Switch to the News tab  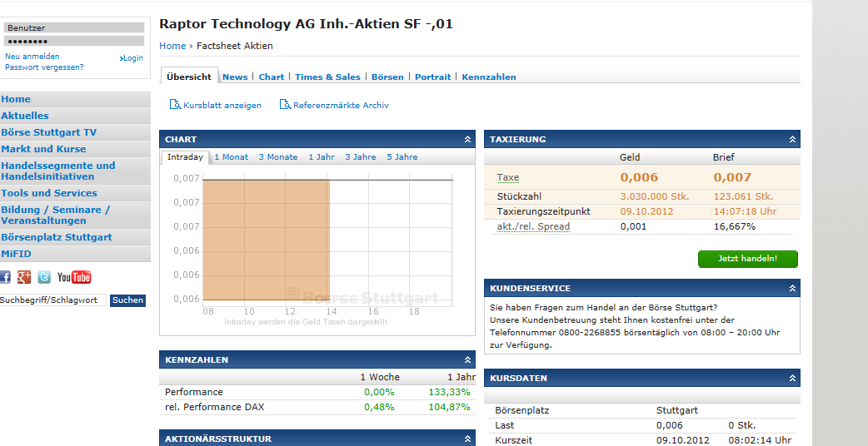coord(235,77)
